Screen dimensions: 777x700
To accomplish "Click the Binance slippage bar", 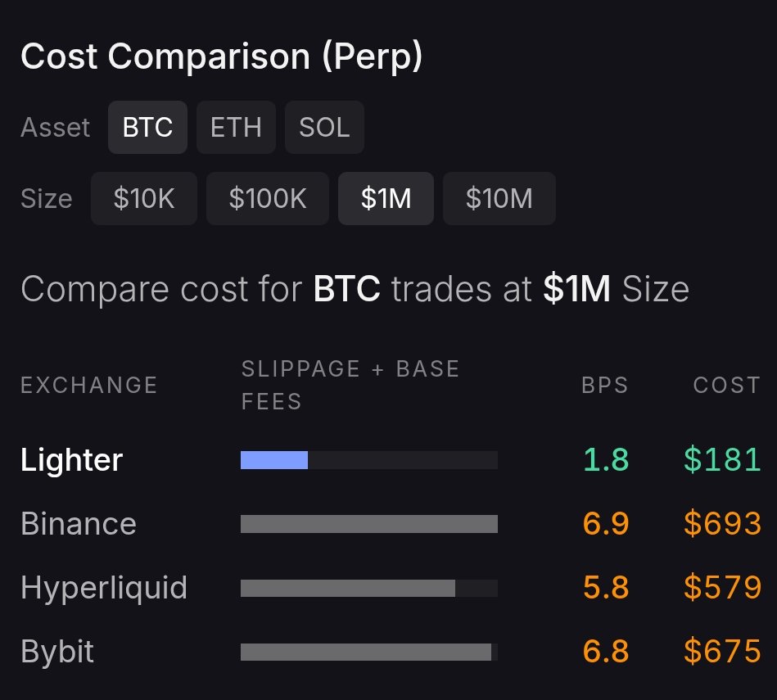I will click(368, 524).
